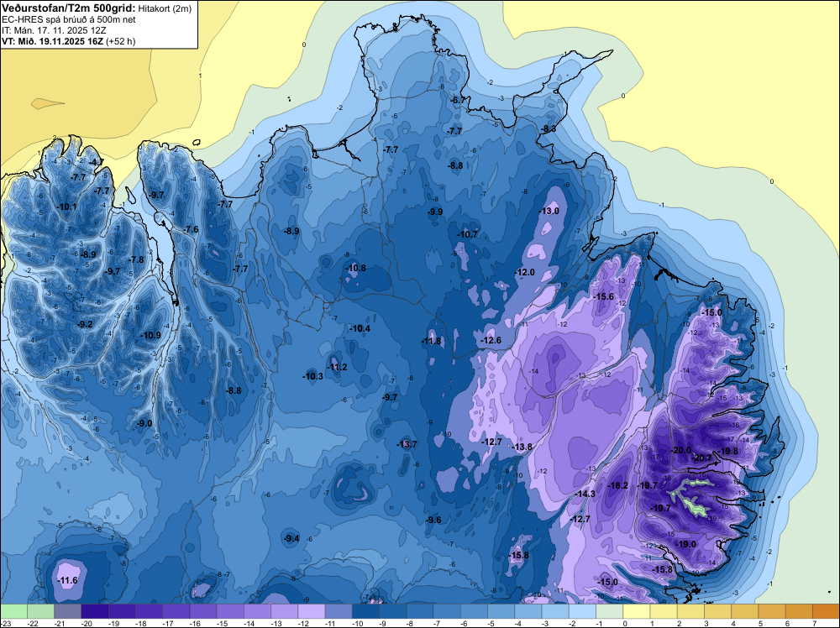Click the legend swatch above the -22 label
The height and width of the screenshot is (628, 840).
40,611
